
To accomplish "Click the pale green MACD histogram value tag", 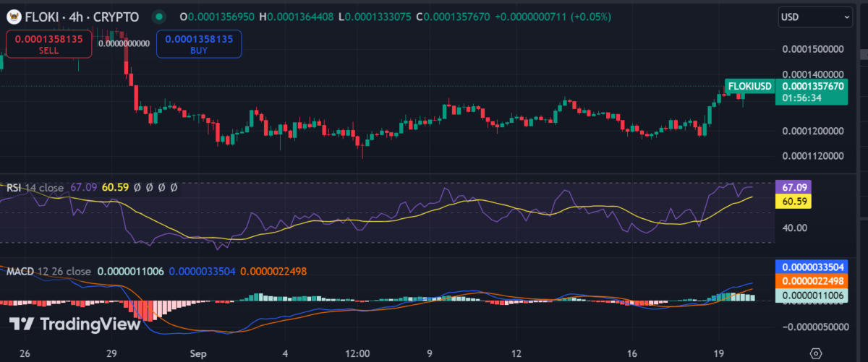I will coord(809,295).
